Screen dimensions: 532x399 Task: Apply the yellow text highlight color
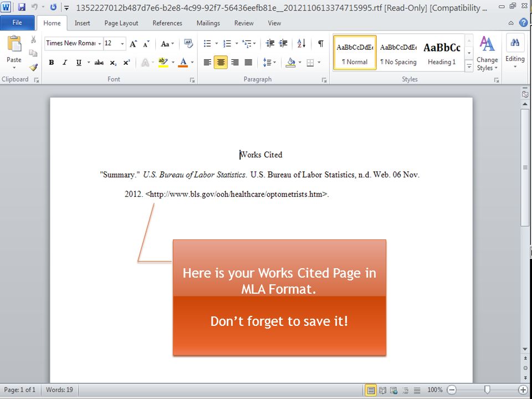point(163,63)
